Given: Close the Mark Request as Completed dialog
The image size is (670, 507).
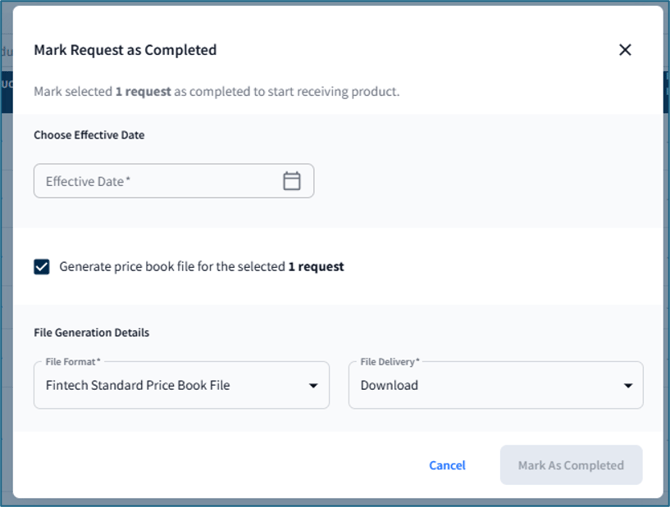Looking at the screenshot, I should click(x=625, y=50).
